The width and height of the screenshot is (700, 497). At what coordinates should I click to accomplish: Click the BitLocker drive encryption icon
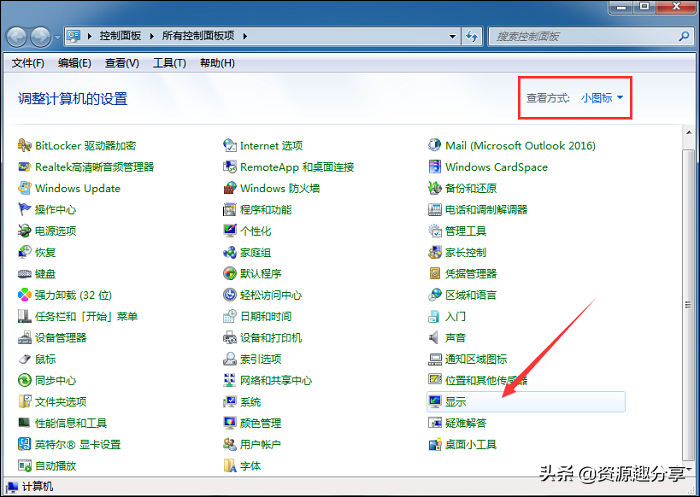point(25,145)
